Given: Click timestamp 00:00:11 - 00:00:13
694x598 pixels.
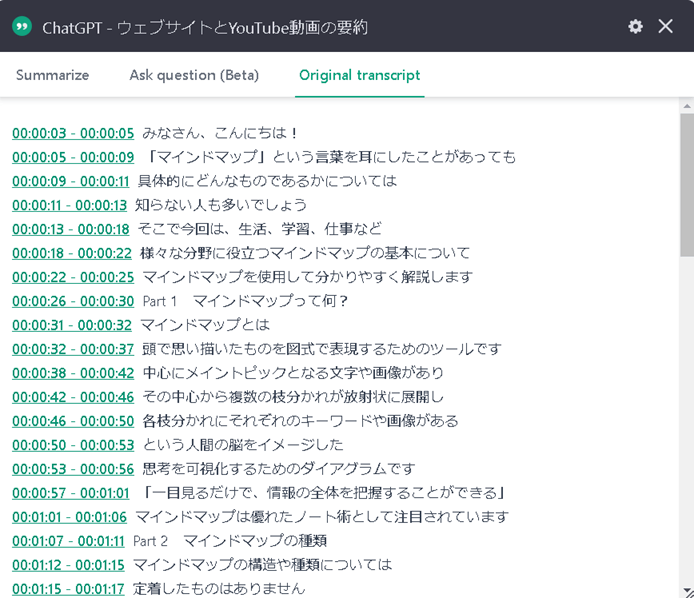Looking at the screenshot, I should tap(69, 205).
